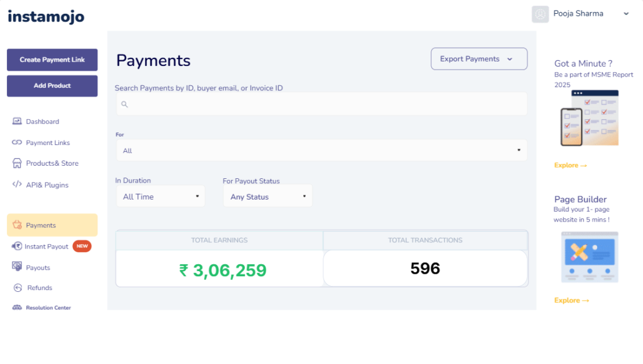The width and height of the screenshot is (643, 364).
Task: Open the Payout Status Any Status dropdown
Action: (267, 196)
